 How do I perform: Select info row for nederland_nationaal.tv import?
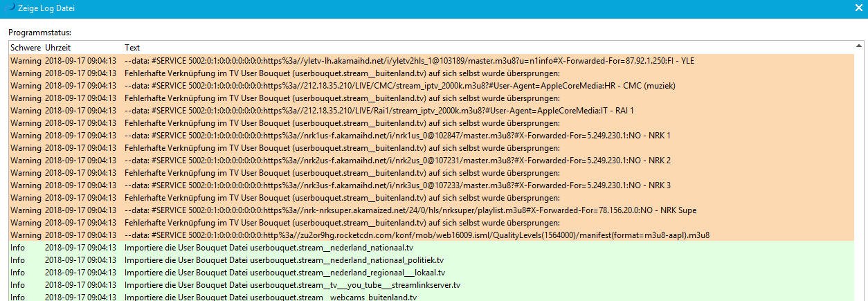coord(269,248)
